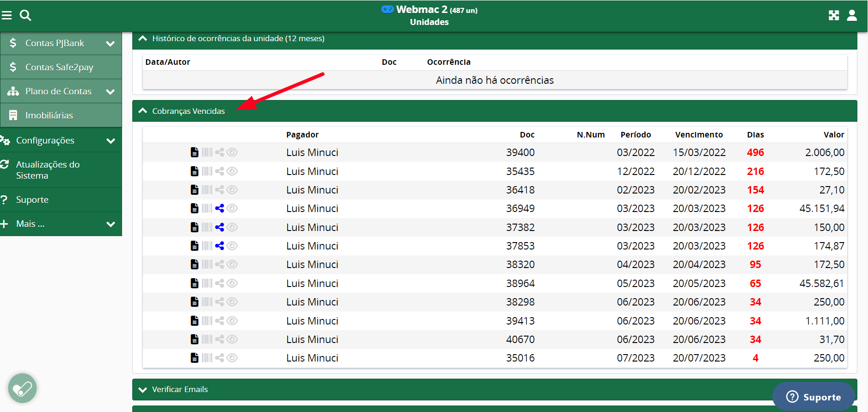Click share icon for doc 37382
The width and height of the screenshot is (868, 412).
pos(220,227)
